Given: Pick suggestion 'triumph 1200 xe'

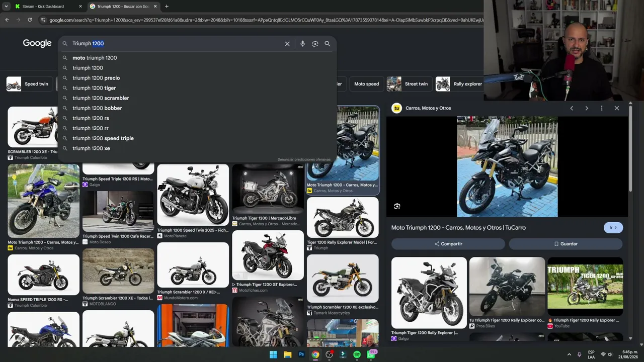Looking at the screenshot, I should [197, 148].
